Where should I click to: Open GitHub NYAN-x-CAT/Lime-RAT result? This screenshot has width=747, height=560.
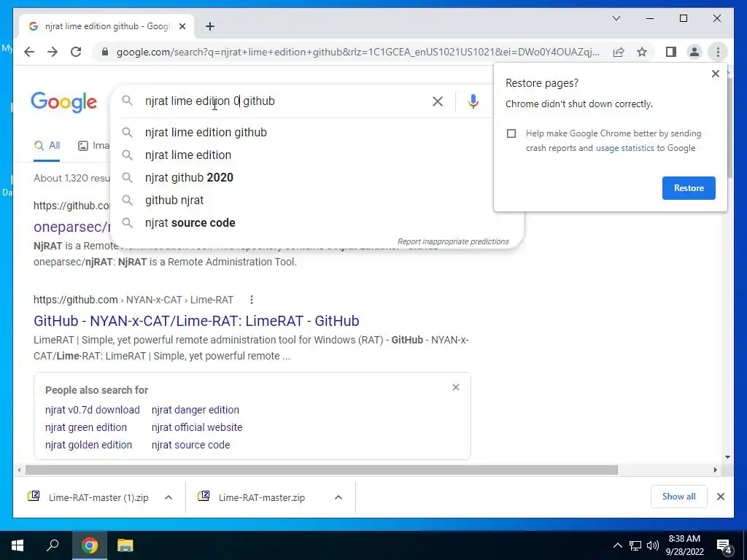[196, 321]
